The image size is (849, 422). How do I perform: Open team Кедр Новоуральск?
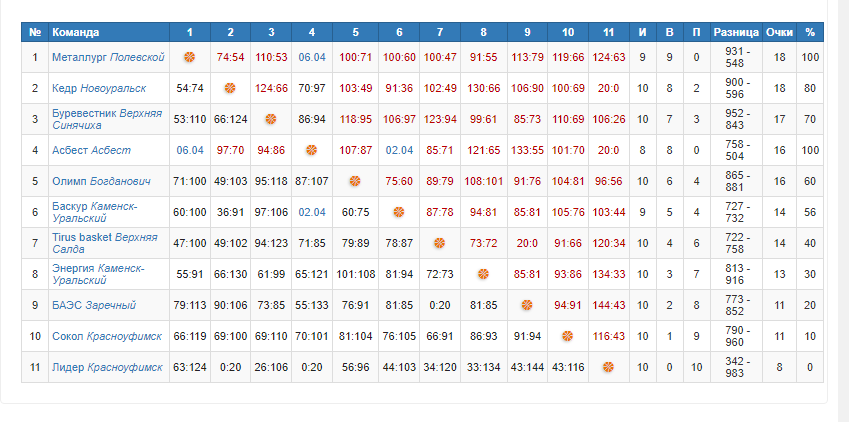[99, 88]
